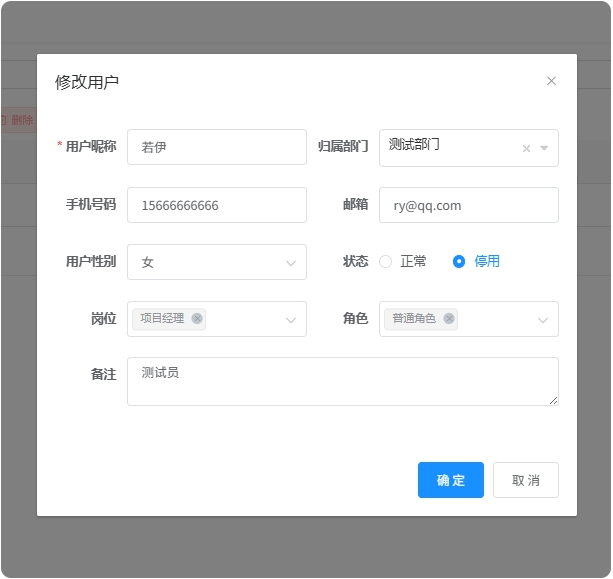Click the 邮箱 input field
The height and width of the screenshot is (579, 613).
469,205
